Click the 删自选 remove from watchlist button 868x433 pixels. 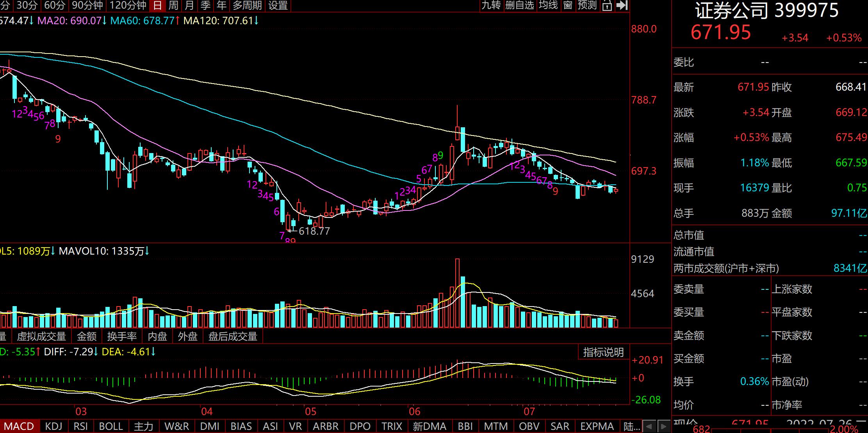tap(519, 5)
